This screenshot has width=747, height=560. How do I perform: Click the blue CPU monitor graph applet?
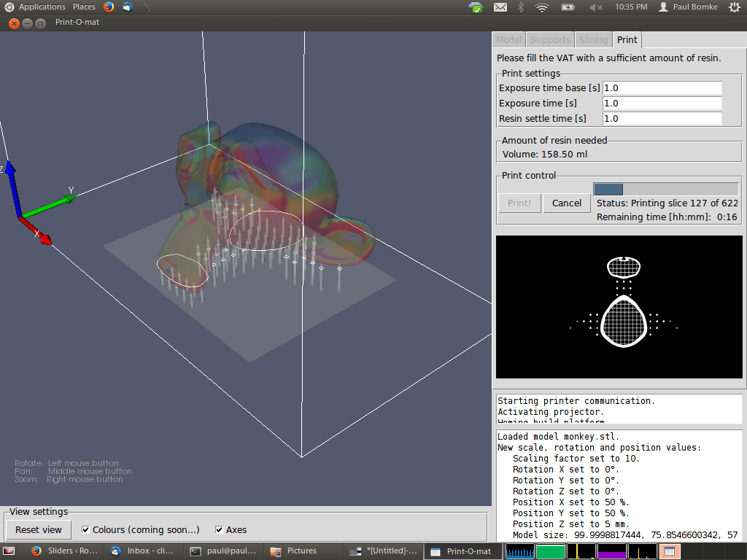click(519, 551)
